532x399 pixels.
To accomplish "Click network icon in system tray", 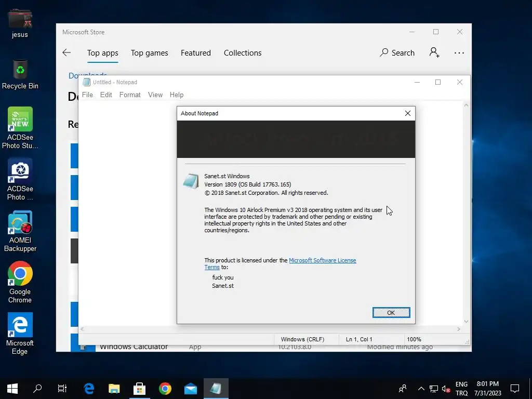I will (433, 389).
